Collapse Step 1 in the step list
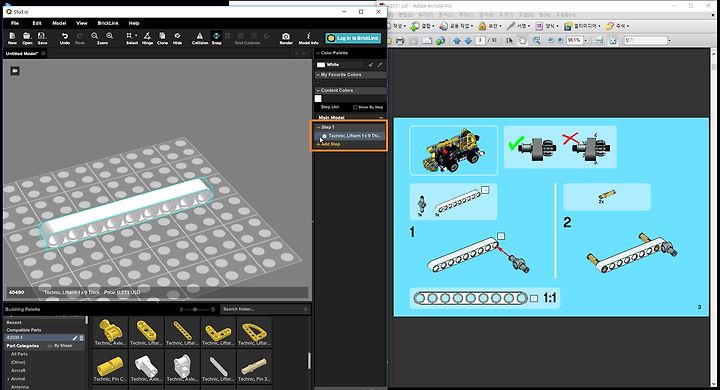The image size is (720, 390). click(x=319, y=127)
